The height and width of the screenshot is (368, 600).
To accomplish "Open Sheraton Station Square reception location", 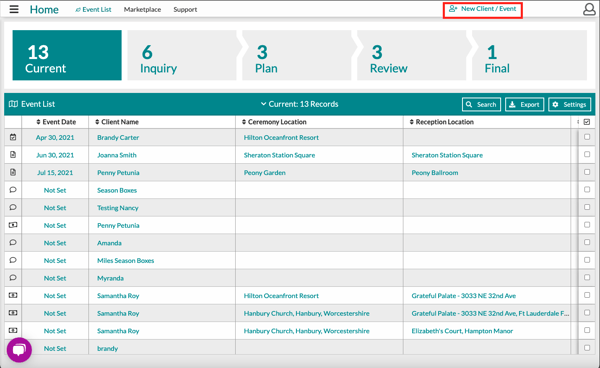I will click(x=447, y=155).
